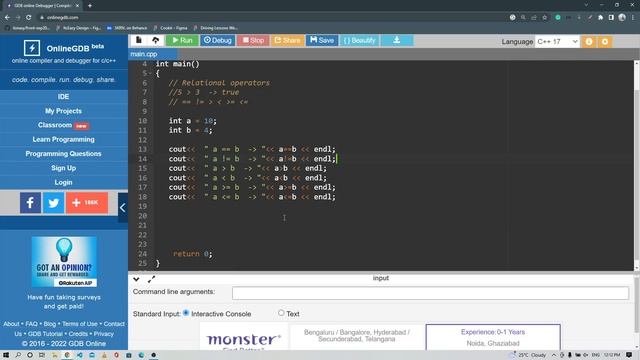Click the Facebook share icon
Viewport: 640px width, 360px height.
(x=30, y=202)
